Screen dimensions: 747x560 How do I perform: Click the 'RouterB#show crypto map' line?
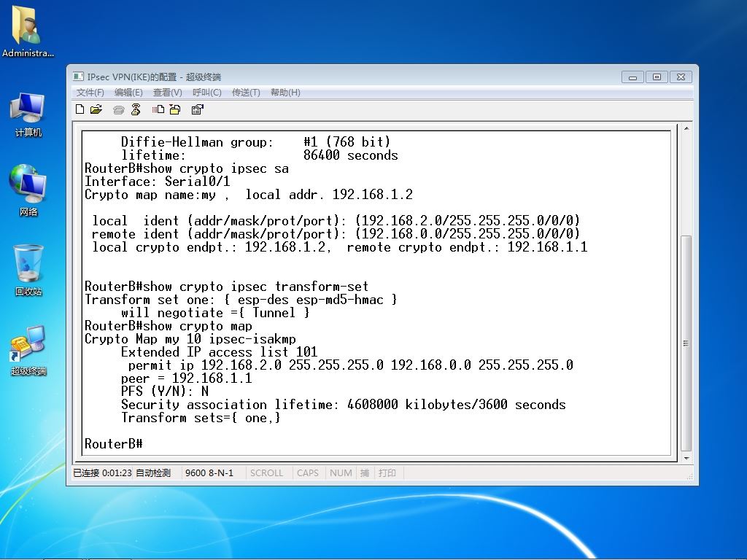(x=169, y=326)
